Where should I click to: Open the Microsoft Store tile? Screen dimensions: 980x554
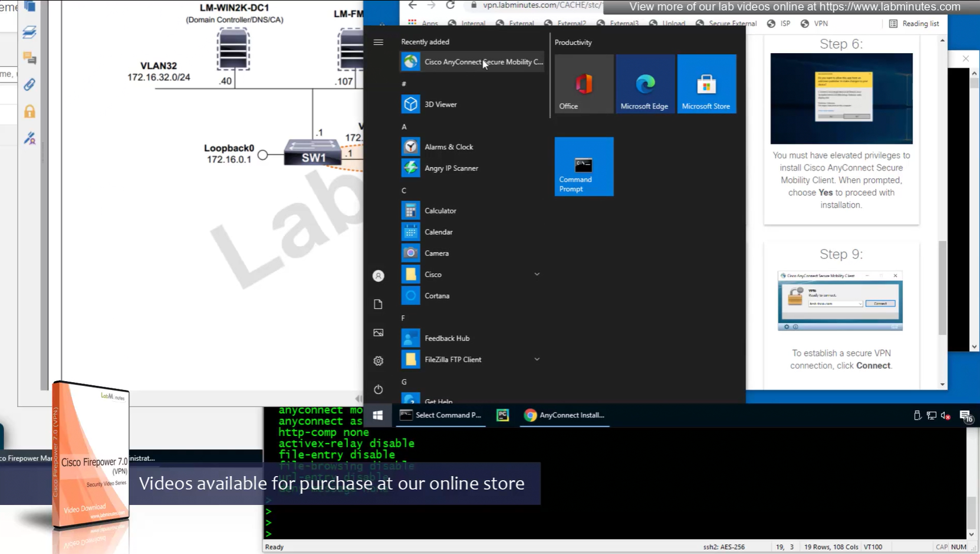tap(706, 84)
